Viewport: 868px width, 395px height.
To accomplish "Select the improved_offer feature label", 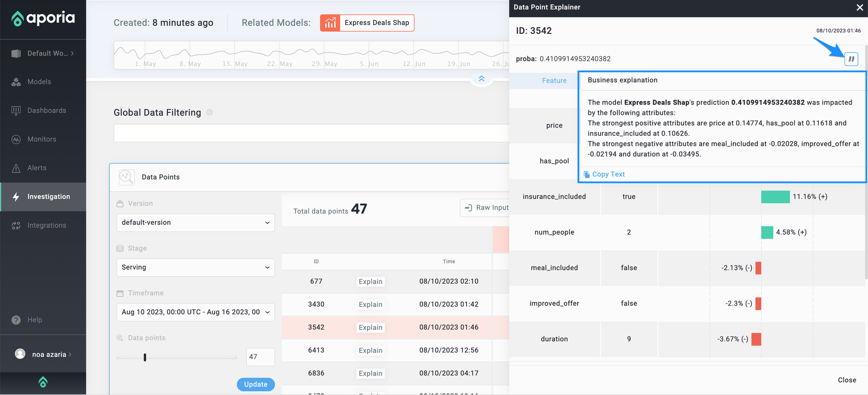I will [554, 303].
